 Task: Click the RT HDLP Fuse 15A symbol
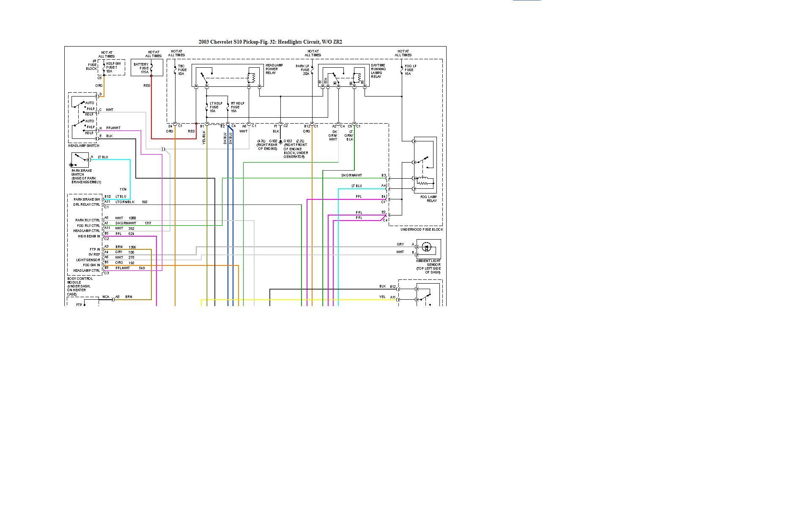[x=228, y=108]
